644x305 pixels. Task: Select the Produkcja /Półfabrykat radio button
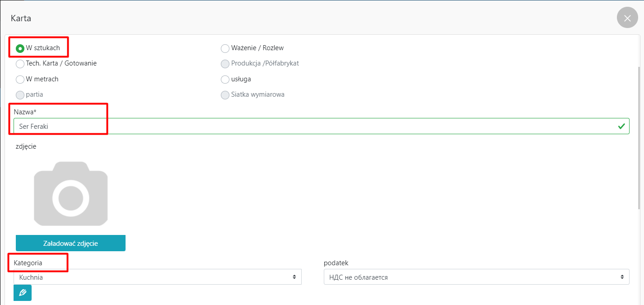click(225, 64)
